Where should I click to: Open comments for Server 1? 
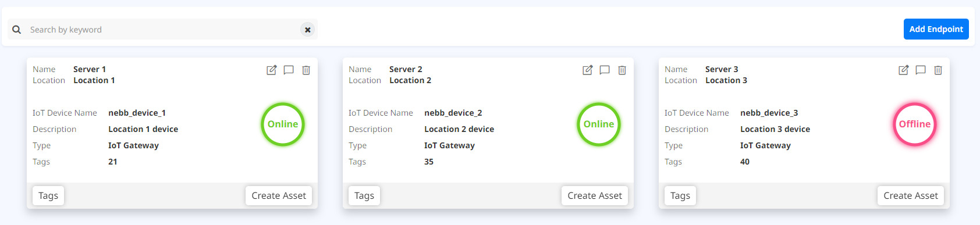pyautogui.click(x=289, y=70)
